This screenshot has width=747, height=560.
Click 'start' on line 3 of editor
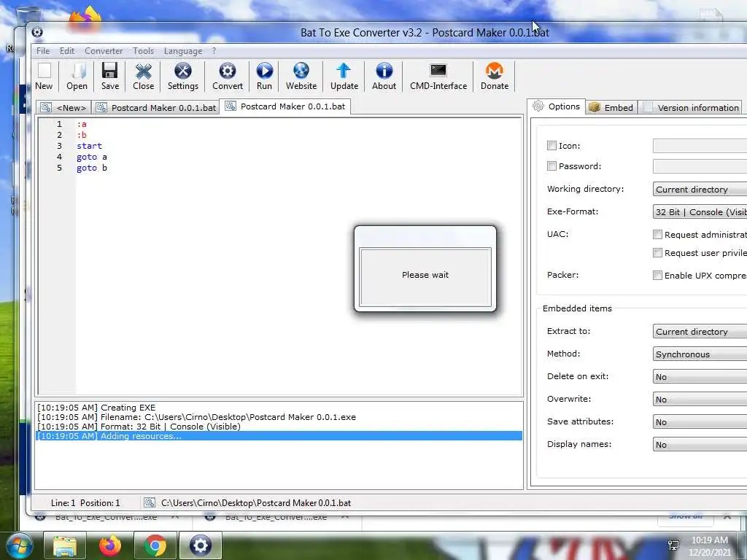point(89,146)
